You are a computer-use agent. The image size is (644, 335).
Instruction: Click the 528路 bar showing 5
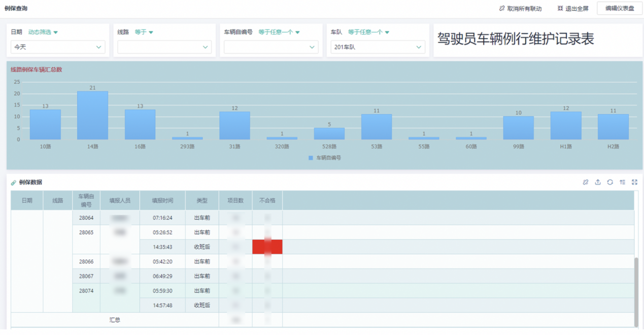329,133
